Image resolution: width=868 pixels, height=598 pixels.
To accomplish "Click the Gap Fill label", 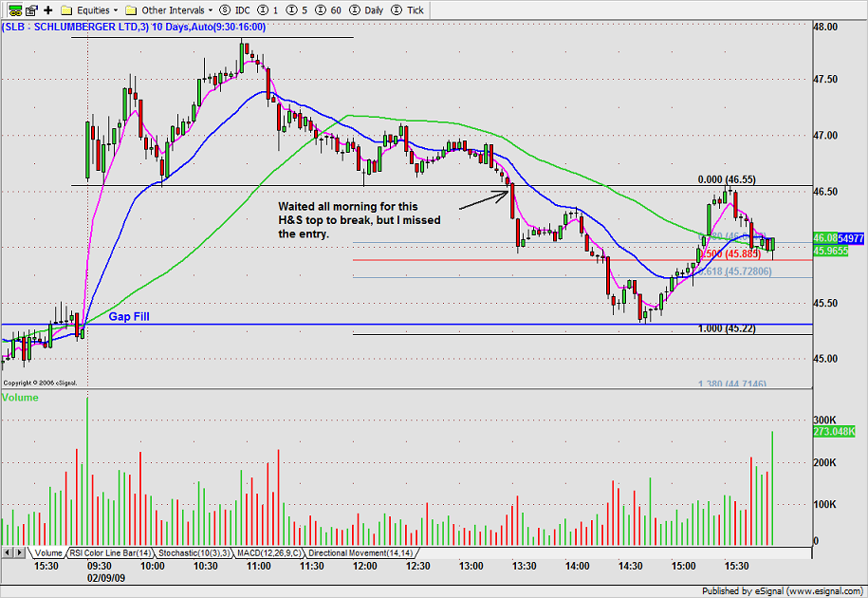I will (x=128, y=316).
